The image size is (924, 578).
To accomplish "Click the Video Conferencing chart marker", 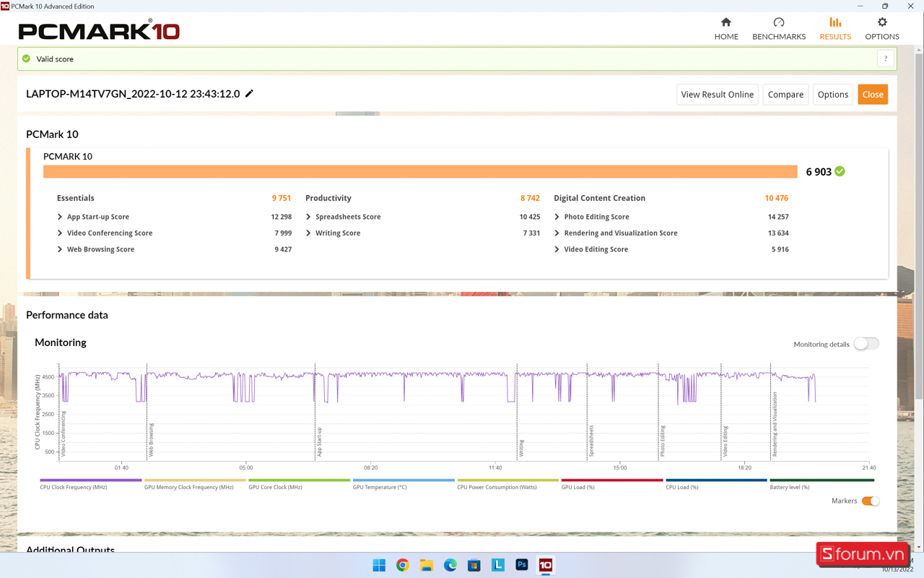I will click(x=64, y=433).
